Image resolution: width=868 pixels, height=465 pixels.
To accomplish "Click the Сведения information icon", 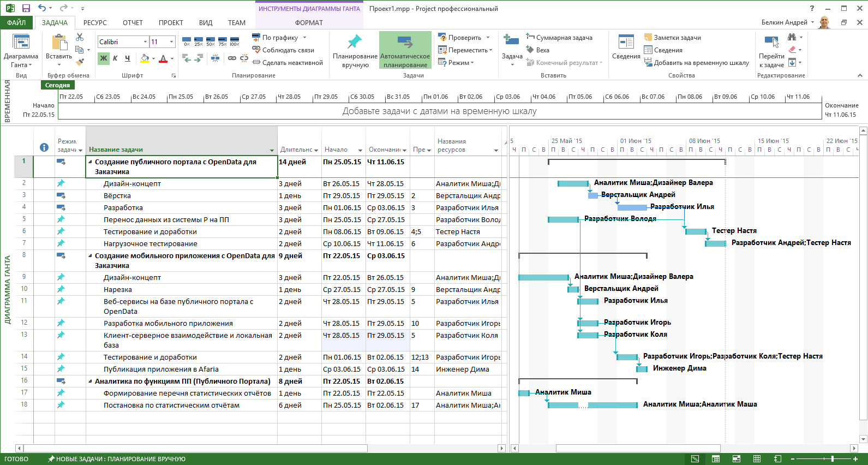I will pyautogui.click(x=626, y=41).
